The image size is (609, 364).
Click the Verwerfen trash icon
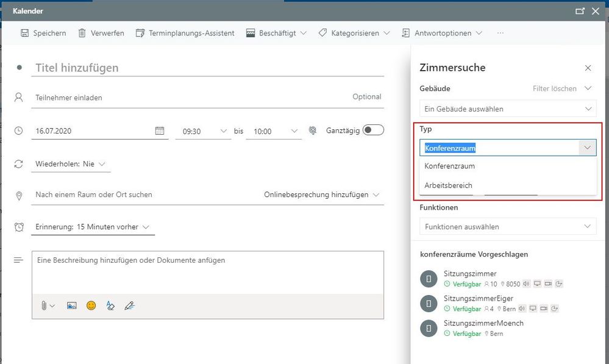click(82, 33)
